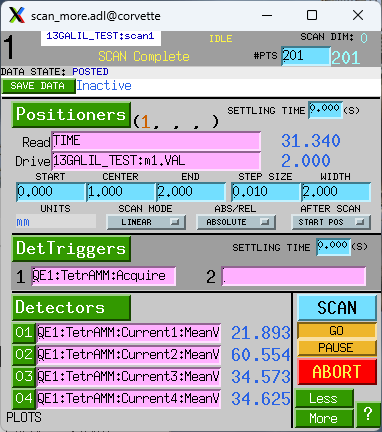Click detector 03 field Current3:MeanV
The height and width of the screenshot is (432, 382).
point(128,376)
